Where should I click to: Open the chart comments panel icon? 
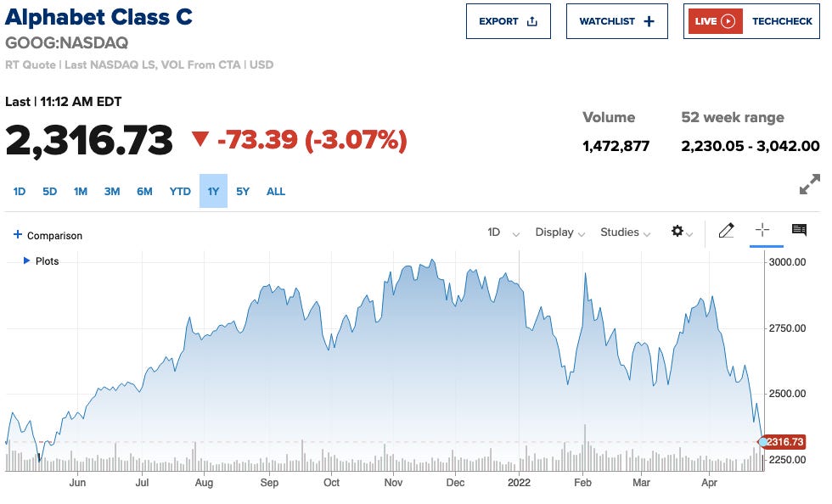tap(799, 231)
